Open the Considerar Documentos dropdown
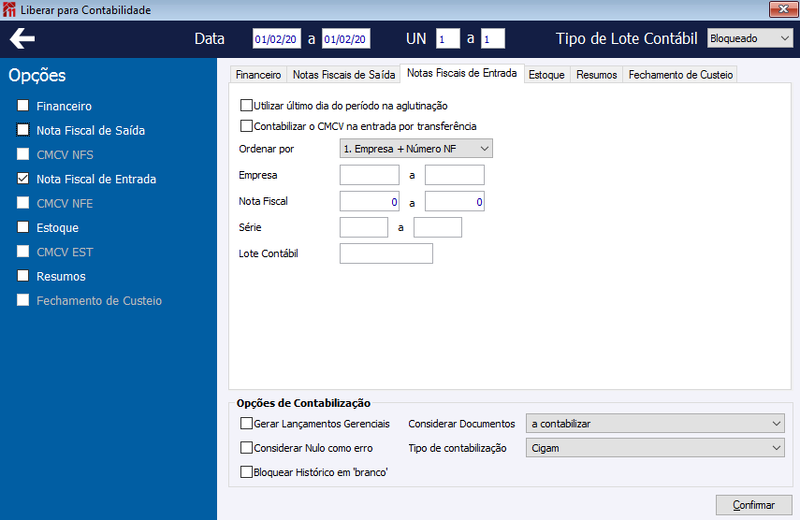Screen dimensions: 800x520 tap(655, 424)
